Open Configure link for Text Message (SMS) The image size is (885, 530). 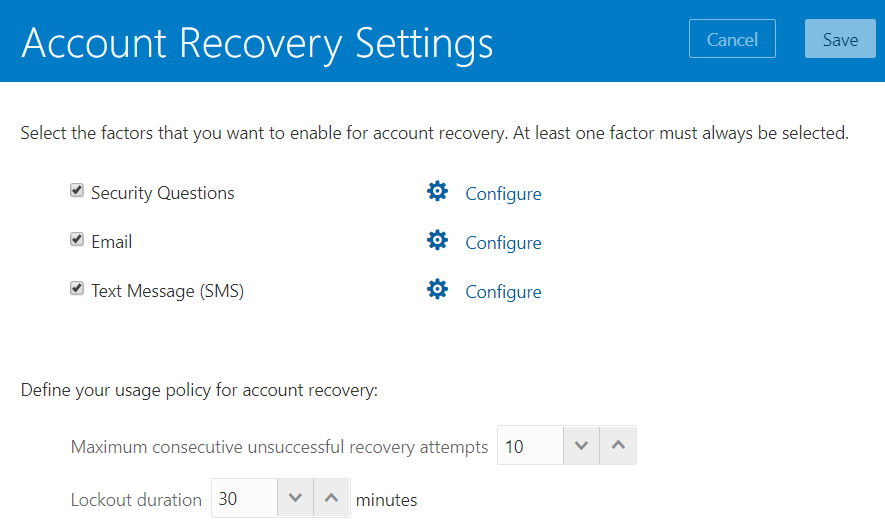[x=503, y=292]
